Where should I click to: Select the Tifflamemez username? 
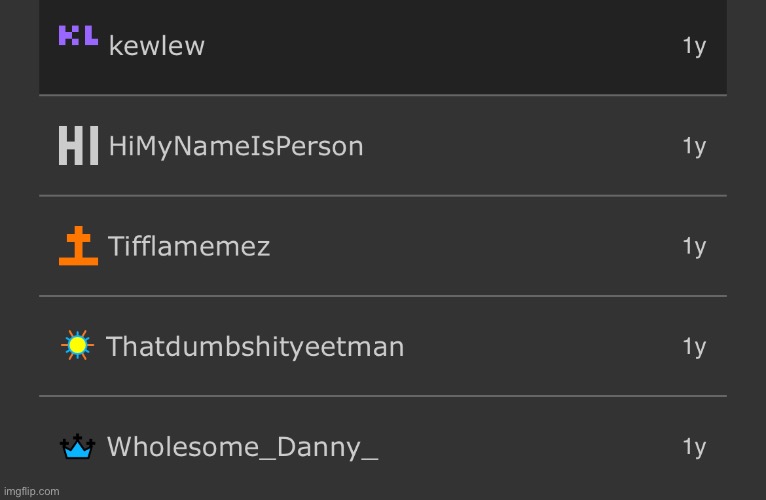(x=189, y=247)
